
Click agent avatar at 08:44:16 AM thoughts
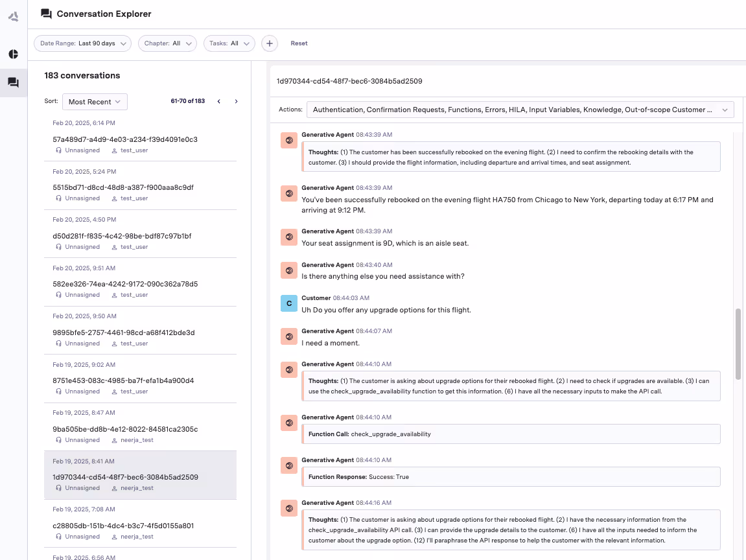(289, 509)
